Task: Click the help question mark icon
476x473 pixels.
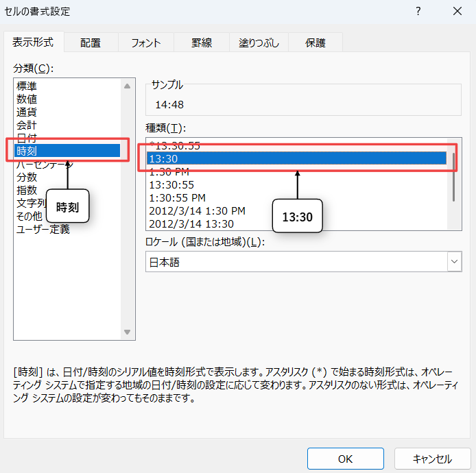Action: point(418,11)
